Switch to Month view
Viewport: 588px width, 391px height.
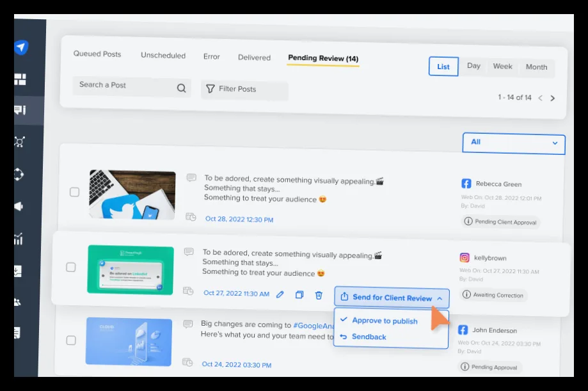tap(536, 67)
